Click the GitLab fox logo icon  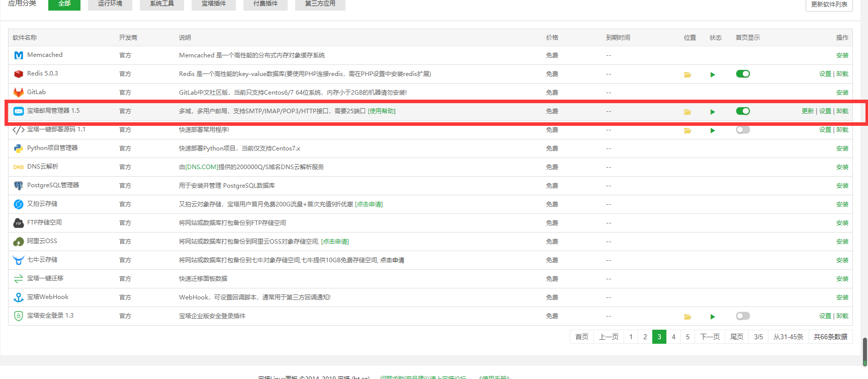pos(19,93)
